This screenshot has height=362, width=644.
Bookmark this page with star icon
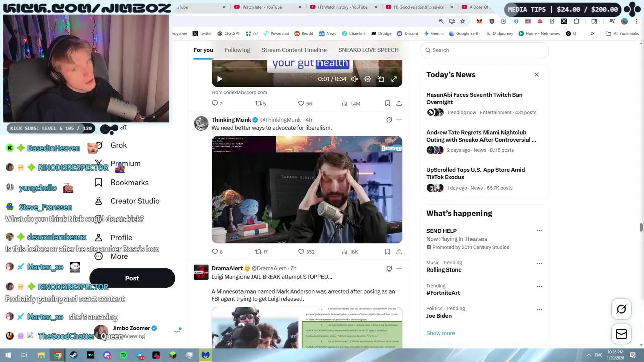pos(463,21)
